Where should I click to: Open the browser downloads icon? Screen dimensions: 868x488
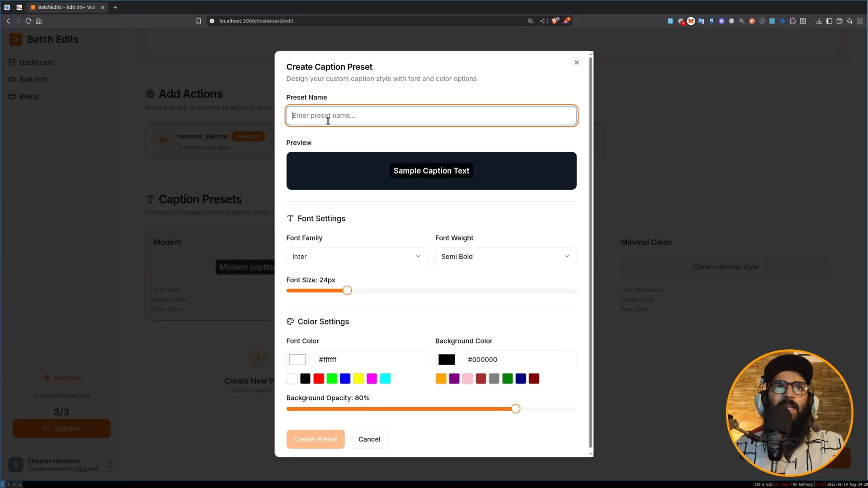pyautogui.click(x=819, y=21)
